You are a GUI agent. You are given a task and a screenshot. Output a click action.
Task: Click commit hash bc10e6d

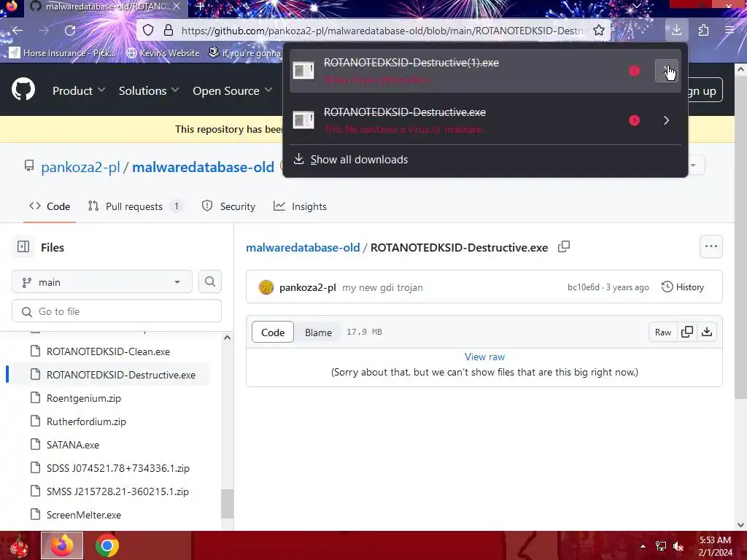584,287
